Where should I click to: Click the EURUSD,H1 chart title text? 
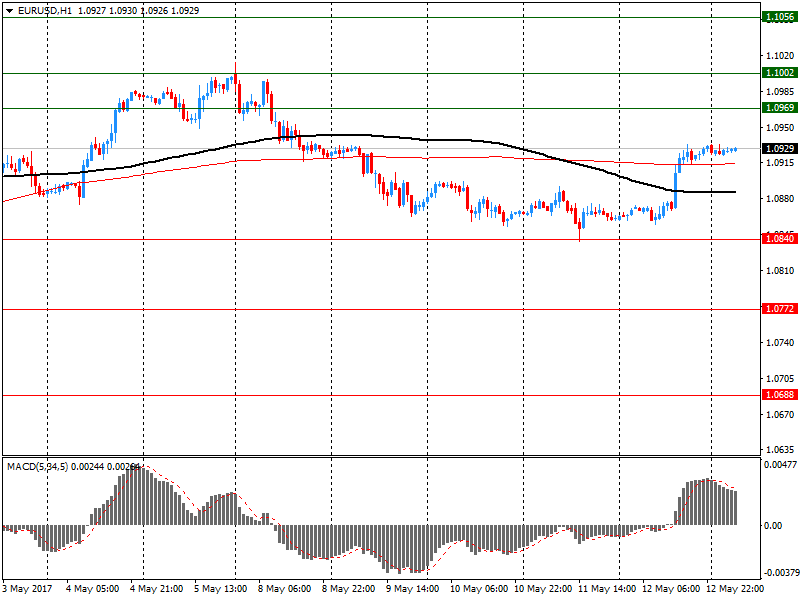coord(44,11)
